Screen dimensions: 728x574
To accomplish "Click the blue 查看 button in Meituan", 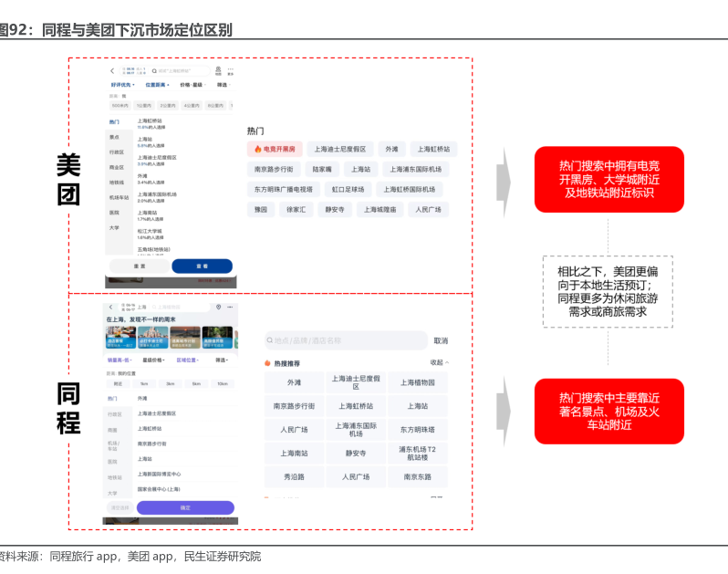I will [x=202, y=266].
